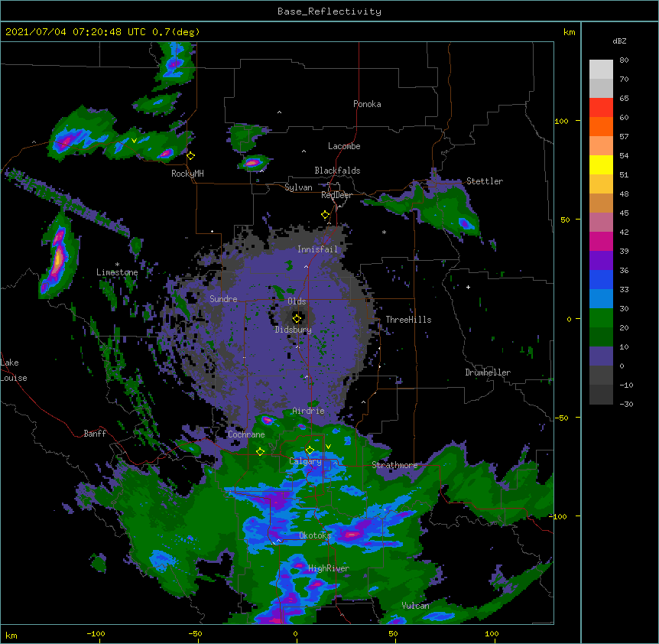Image resolution: width=659 pixels, height=644 pixels.
Task: Select the slate purple swatch below 10 dBZ
Action: [x=601, y=356]
